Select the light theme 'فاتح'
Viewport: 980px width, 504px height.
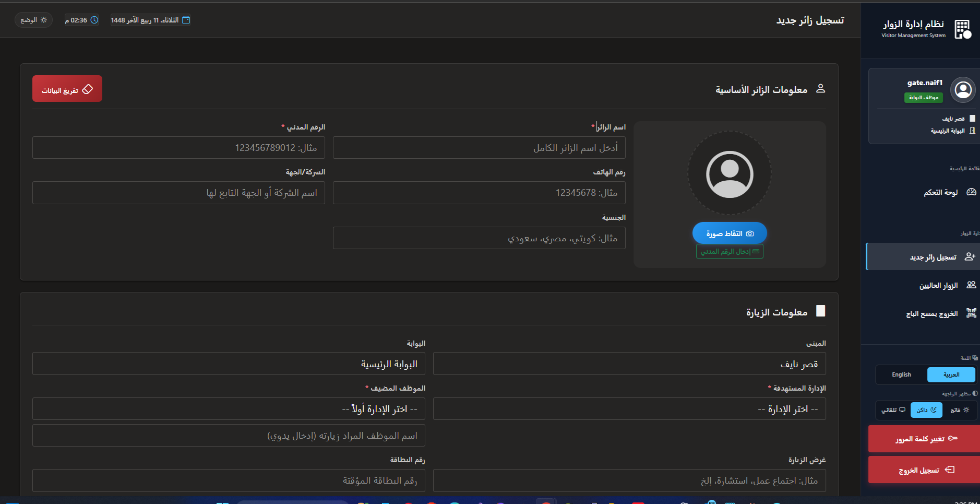[x=960, y=410]
